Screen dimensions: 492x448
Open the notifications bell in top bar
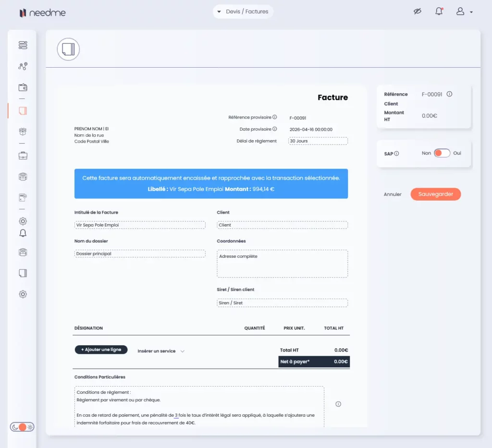439,12
